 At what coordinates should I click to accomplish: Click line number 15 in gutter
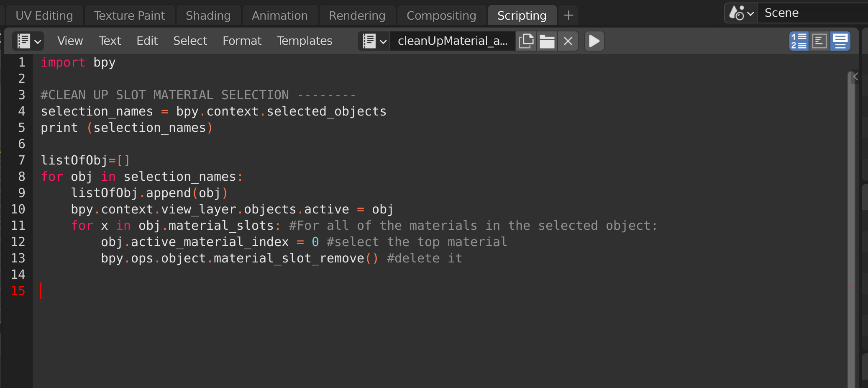pyautogui.click(x=18, y=291)
